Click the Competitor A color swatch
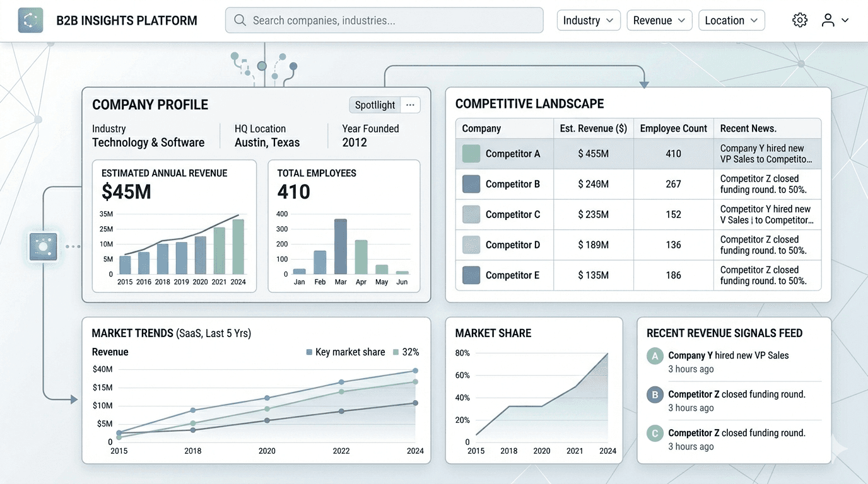This screenshot has width=868, height=484. [471, 154]
